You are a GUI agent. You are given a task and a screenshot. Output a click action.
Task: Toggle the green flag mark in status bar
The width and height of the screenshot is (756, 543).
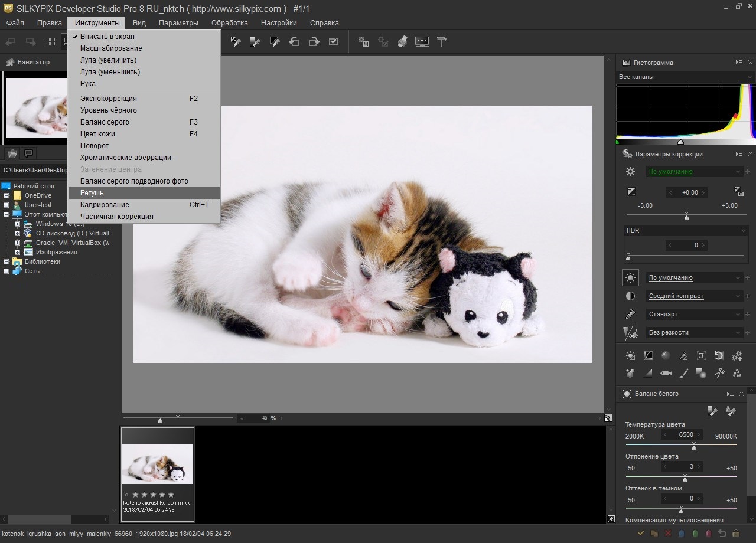[695, 533]
